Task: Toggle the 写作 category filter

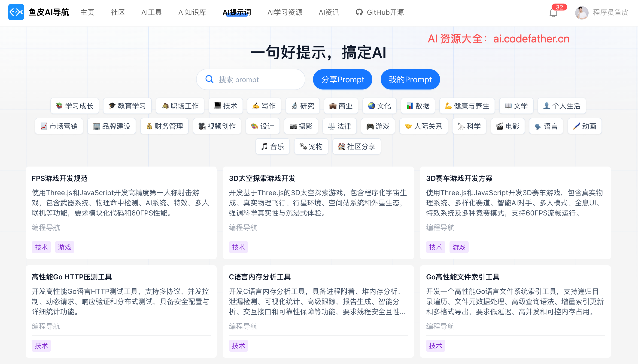Action: point(264,106)
